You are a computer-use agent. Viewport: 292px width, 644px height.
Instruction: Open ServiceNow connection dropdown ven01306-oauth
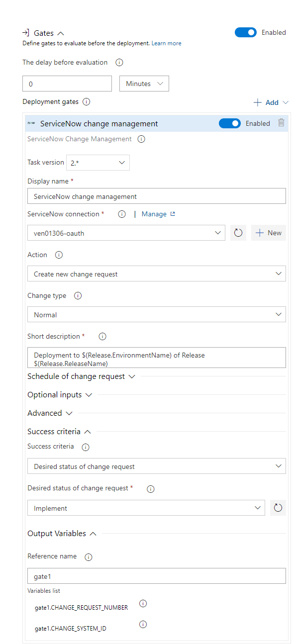126,233
